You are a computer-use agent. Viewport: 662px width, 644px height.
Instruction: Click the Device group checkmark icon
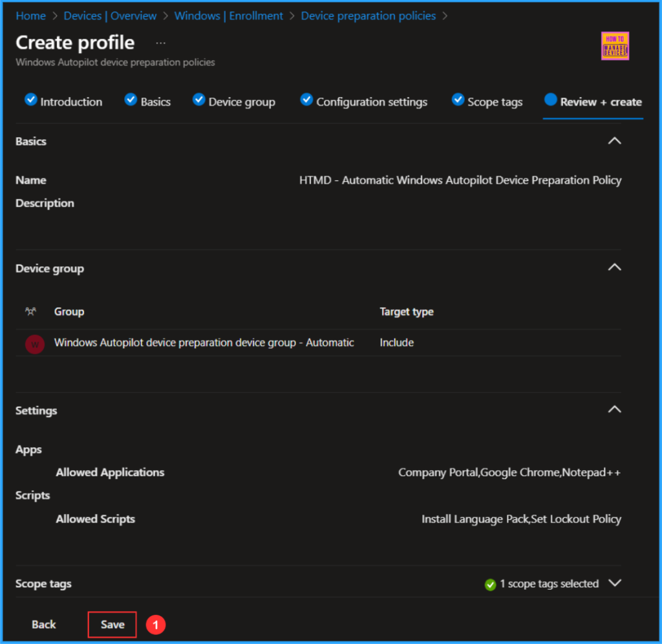point(198,100)
